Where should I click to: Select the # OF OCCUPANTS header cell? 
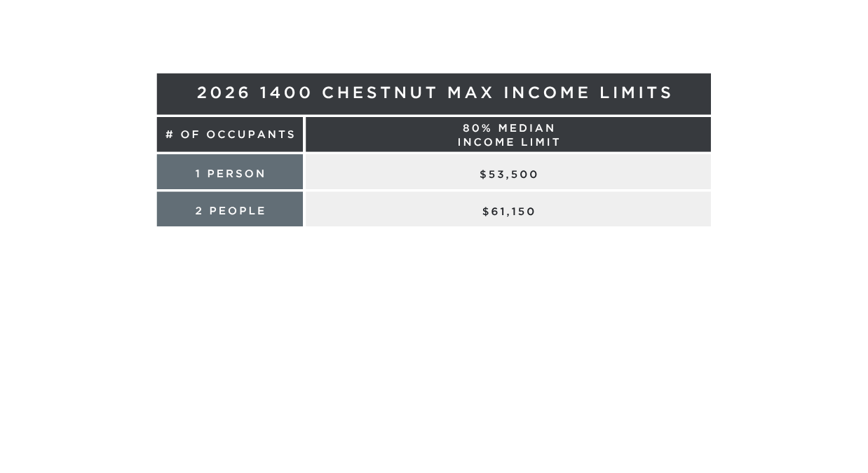click(230, 135)
